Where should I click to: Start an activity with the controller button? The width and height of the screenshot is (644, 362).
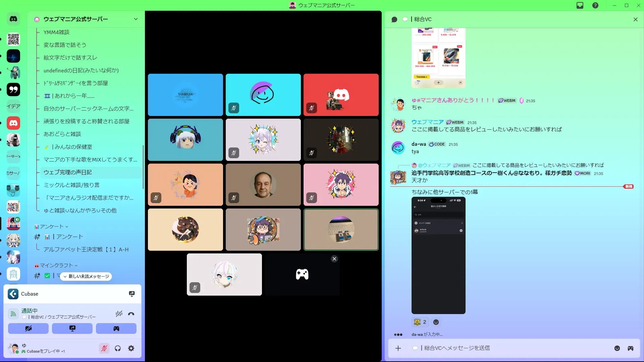click(116, 328)
